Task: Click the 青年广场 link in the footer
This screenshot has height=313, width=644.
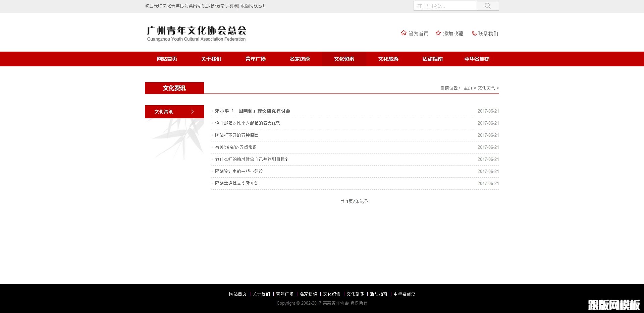Action: (284, 294)
